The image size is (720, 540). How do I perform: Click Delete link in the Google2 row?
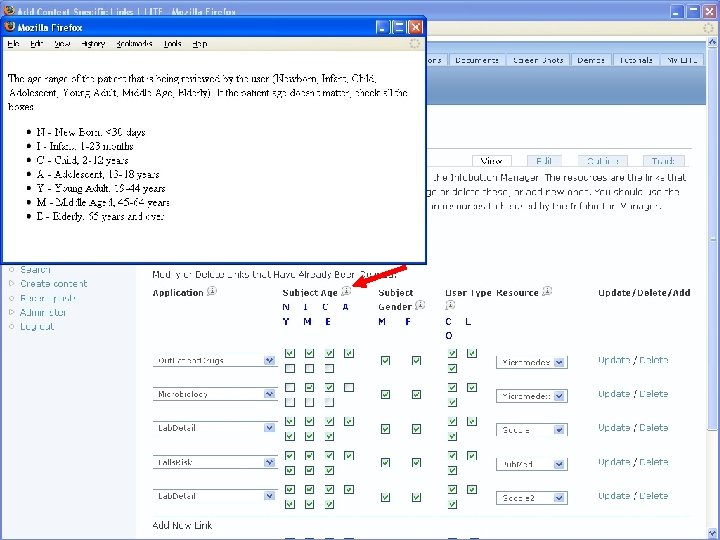click(653, 496)
